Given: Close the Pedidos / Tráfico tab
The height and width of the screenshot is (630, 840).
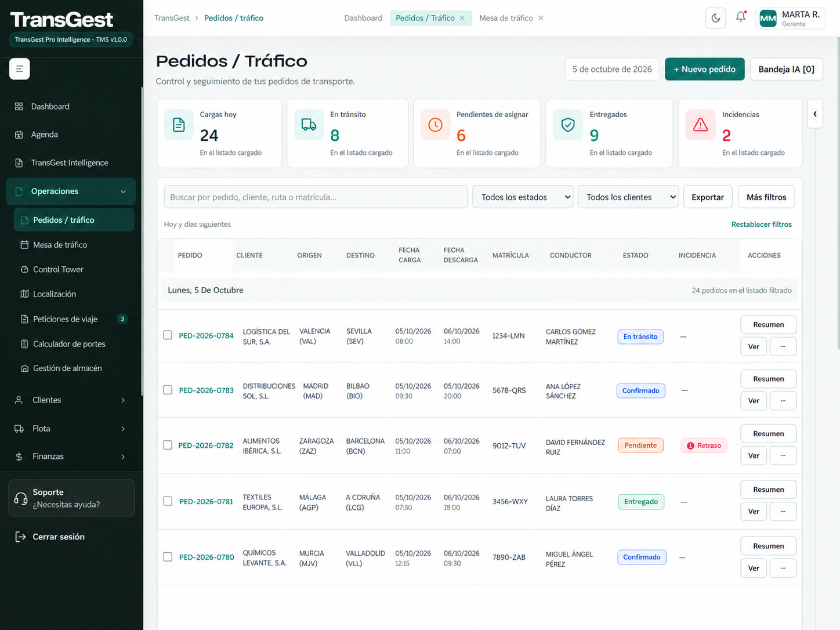Looking at the screenshot, I should point(462,18).
